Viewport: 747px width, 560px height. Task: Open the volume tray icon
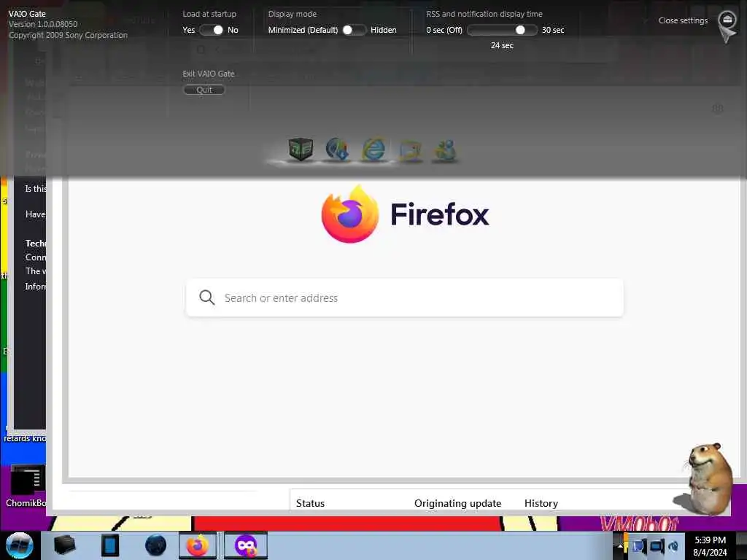click(673, 545)
